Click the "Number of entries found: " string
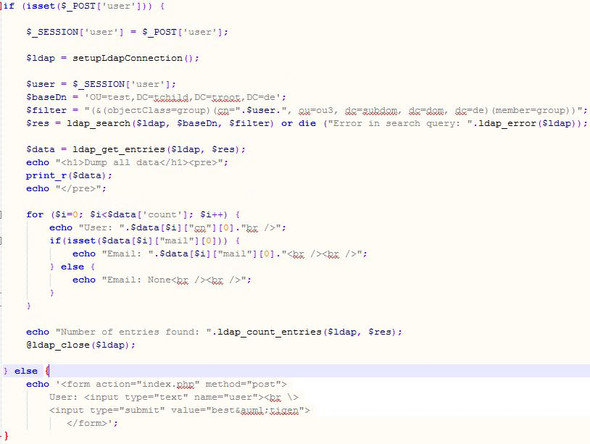This screenshot has width=590, height=444. pos(134,332)
